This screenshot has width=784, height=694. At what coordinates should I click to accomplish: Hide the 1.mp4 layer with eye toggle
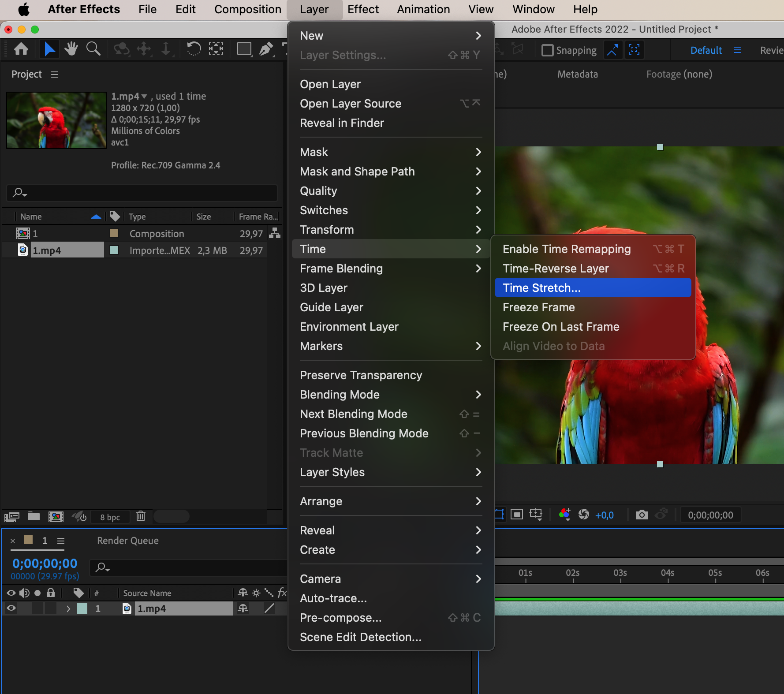click(x=11, y=608)
